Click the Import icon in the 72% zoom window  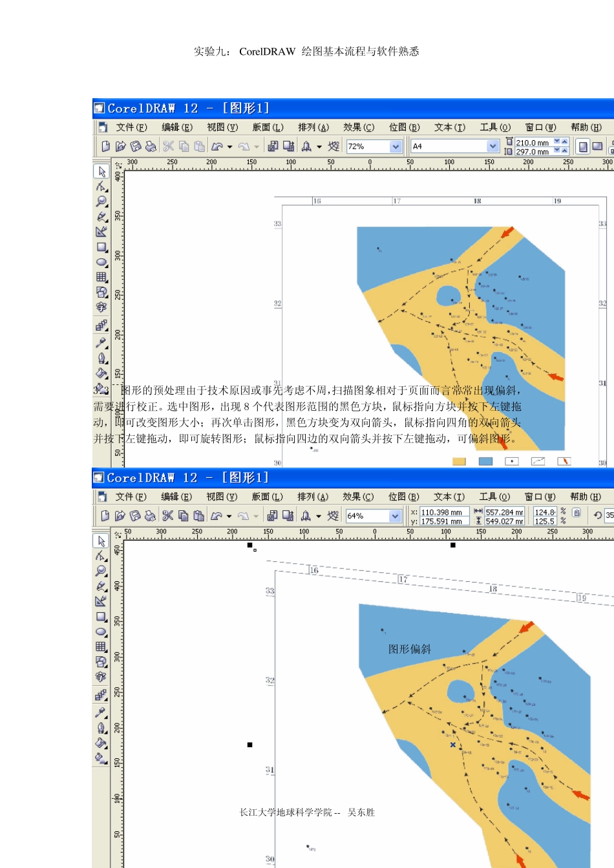click(x=273, y=147)
